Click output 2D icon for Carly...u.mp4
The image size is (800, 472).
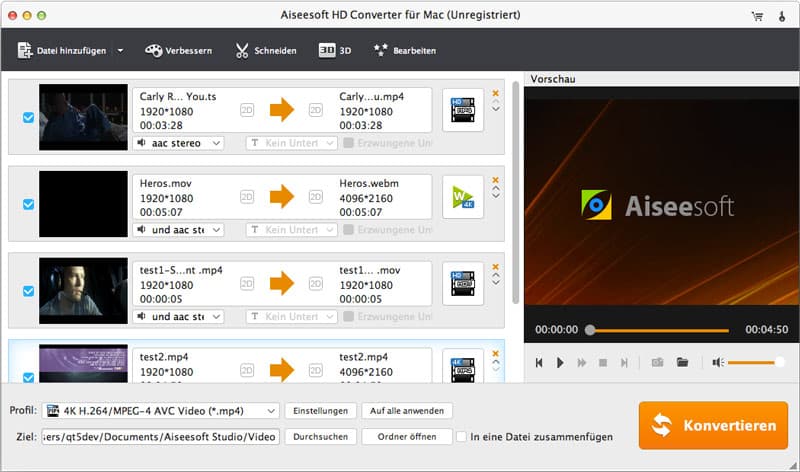coord(316,110)
